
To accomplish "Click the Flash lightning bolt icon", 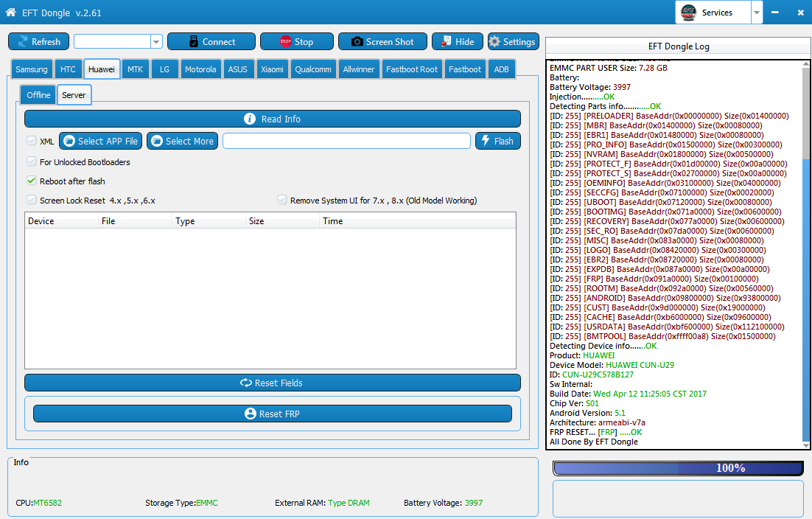I will 486,140.
